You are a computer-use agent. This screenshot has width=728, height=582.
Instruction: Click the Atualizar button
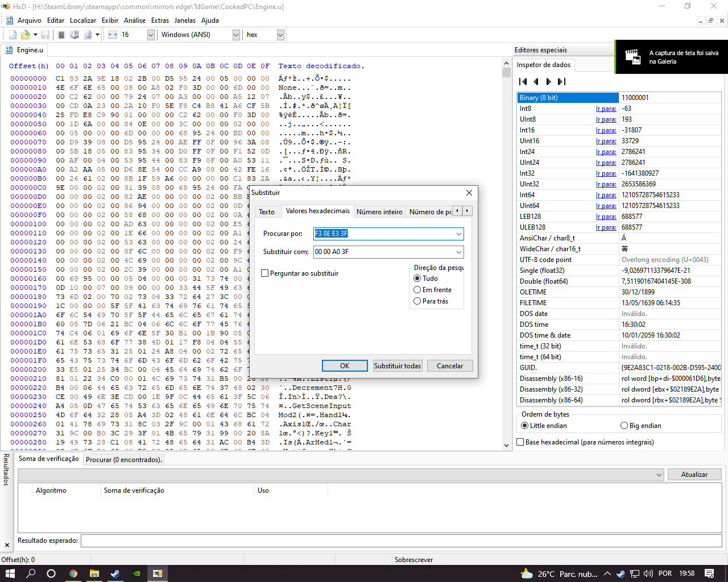coord(694,475)
